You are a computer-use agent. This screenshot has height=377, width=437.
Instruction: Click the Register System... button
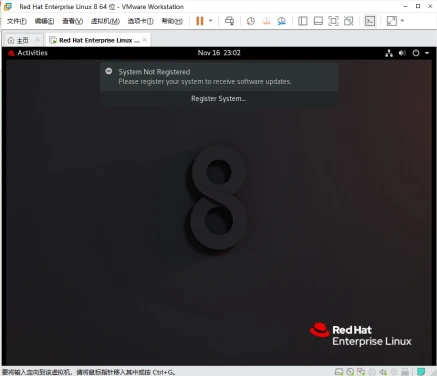pyautogui.click(x=219, y=99)
